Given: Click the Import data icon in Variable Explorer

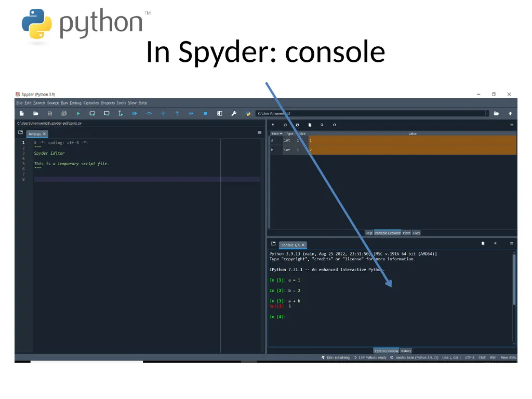Looking at the screenshot, I should coord(273,125).
